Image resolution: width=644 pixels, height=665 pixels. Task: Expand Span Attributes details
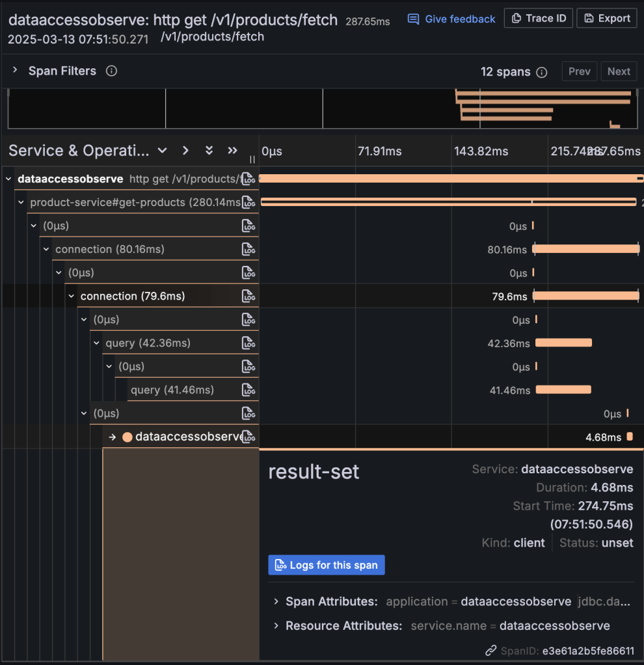click(x=276, y=602)
